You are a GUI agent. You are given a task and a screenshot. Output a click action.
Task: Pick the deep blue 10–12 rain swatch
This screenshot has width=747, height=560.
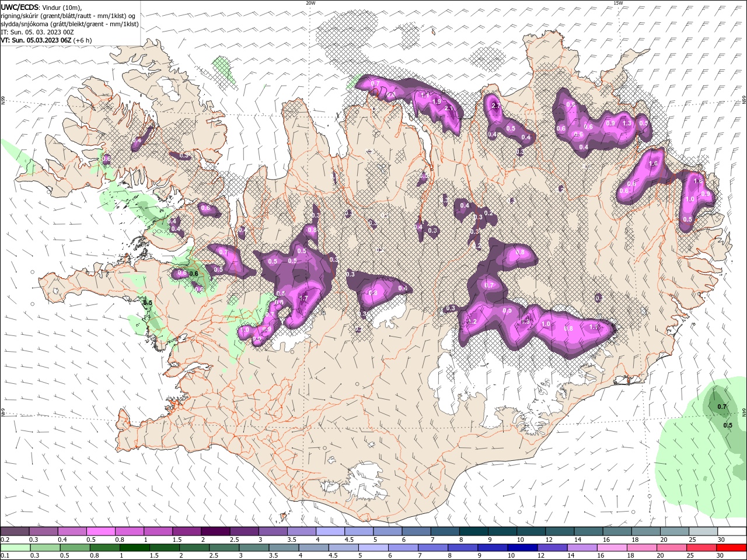[523, 548]
